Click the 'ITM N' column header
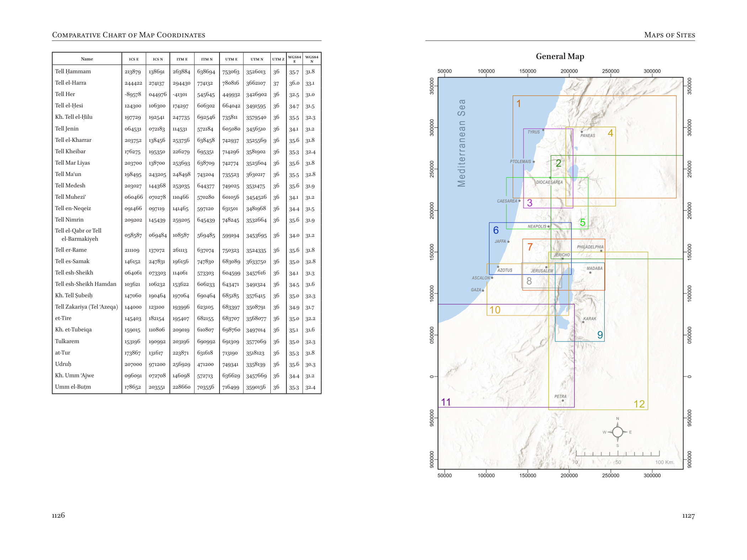Screen dimensions: 747x560 (x=207, y=59)
